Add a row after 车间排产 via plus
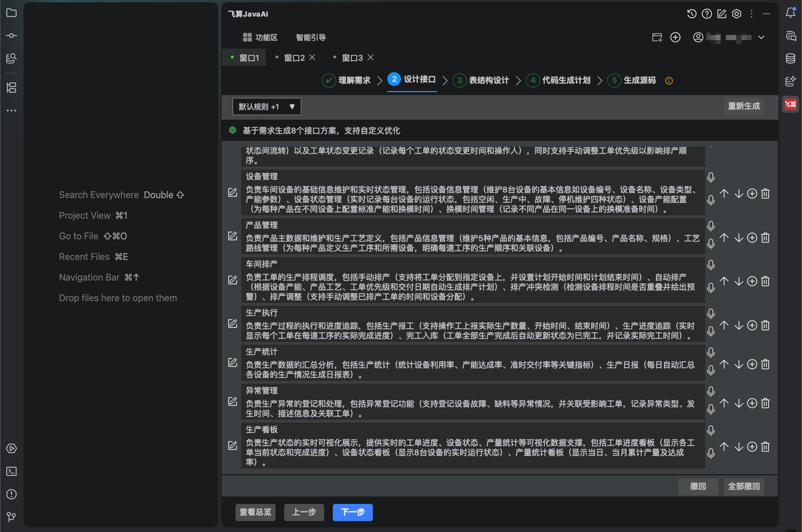802x532 pixels. pyautogui.click(x=752, y=281)
